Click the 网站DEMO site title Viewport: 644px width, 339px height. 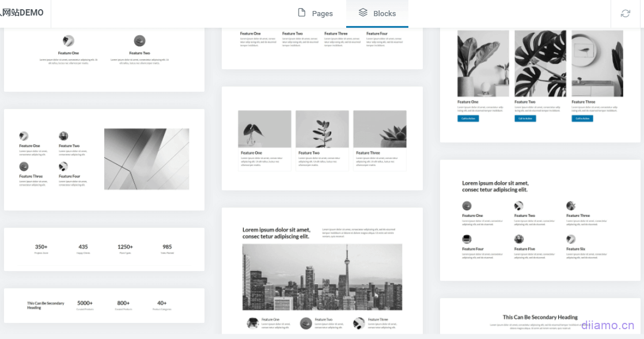click(23, 13)
